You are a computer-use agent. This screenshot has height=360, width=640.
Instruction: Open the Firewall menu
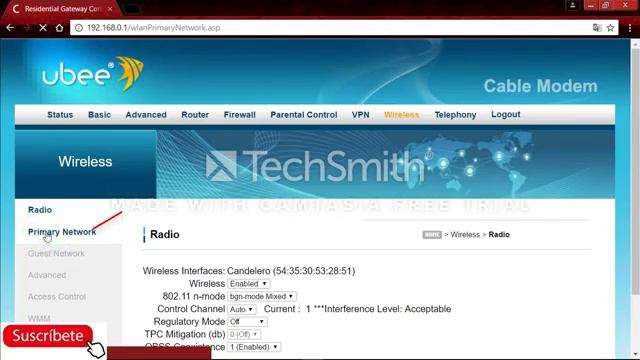pyautogui.click(x=240, y=115)
